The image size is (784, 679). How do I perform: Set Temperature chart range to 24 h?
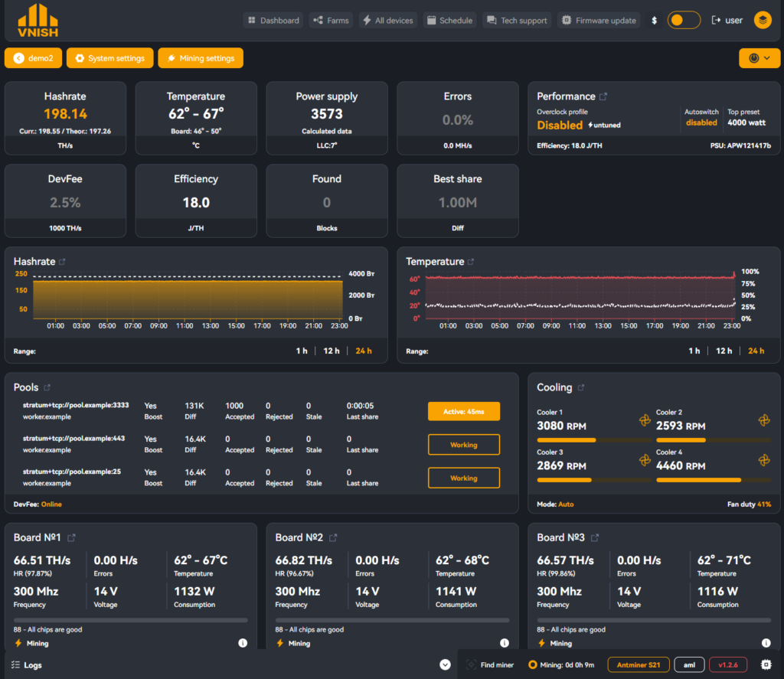click(756, 351)
